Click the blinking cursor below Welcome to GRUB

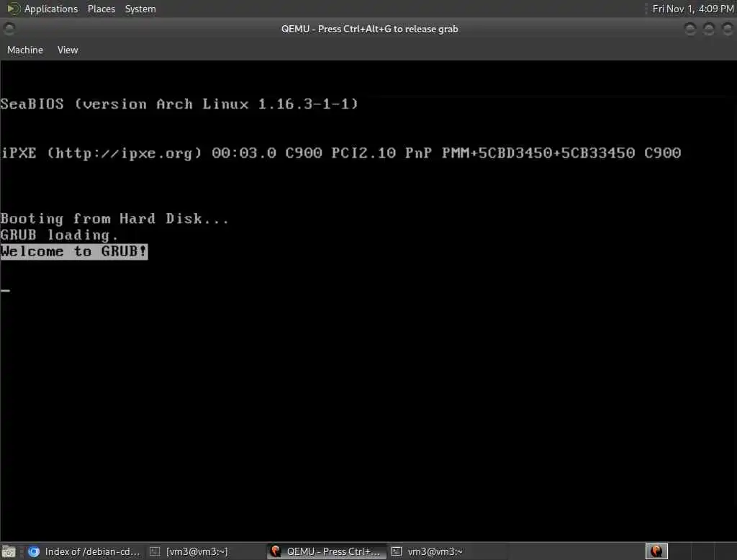5,291
